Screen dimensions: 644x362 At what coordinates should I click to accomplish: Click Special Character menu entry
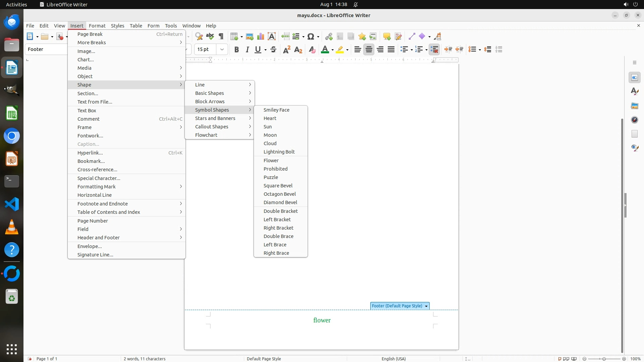(x=99, y=178)
